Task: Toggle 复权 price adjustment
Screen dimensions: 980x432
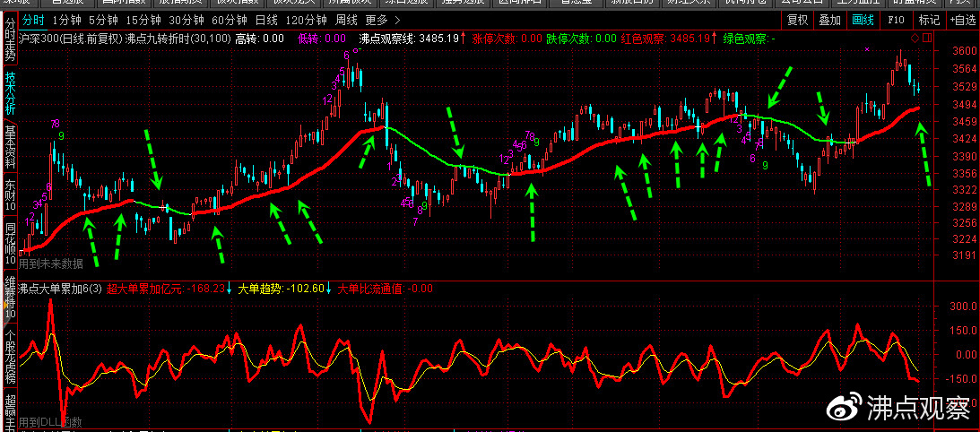Action: pyautogui.click(x=797, y=19)
